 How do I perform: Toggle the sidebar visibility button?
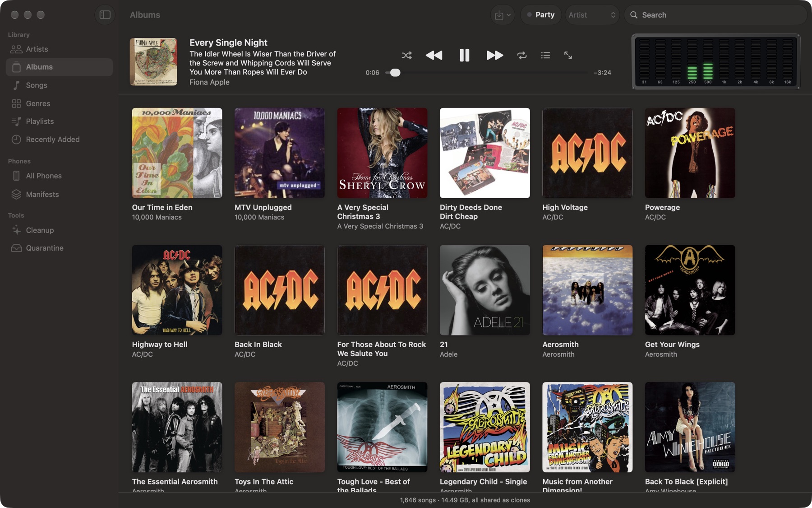coord(105,15)
